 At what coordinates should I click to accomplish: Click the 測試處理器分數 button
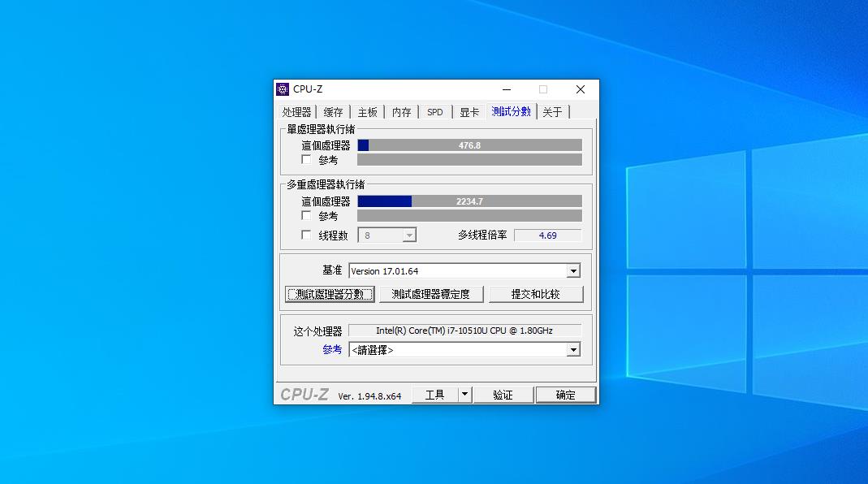point(329,294)
